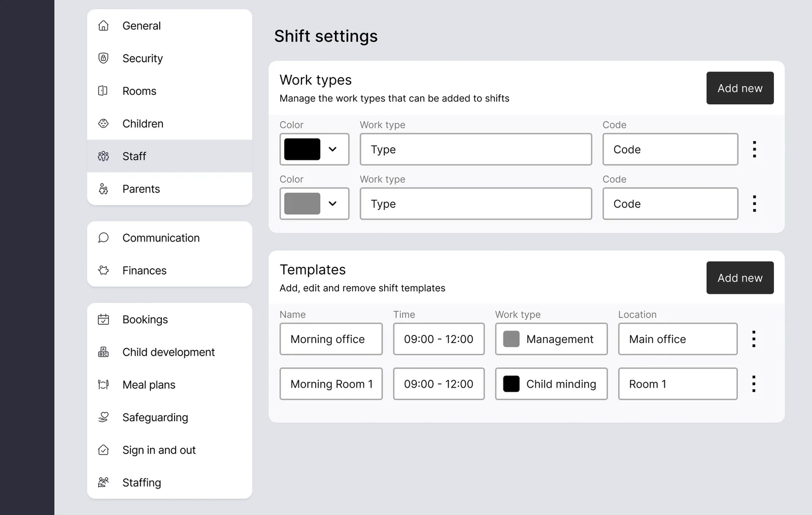
Task: Select the Children smiley icon
Action: [x=103, y=123]
